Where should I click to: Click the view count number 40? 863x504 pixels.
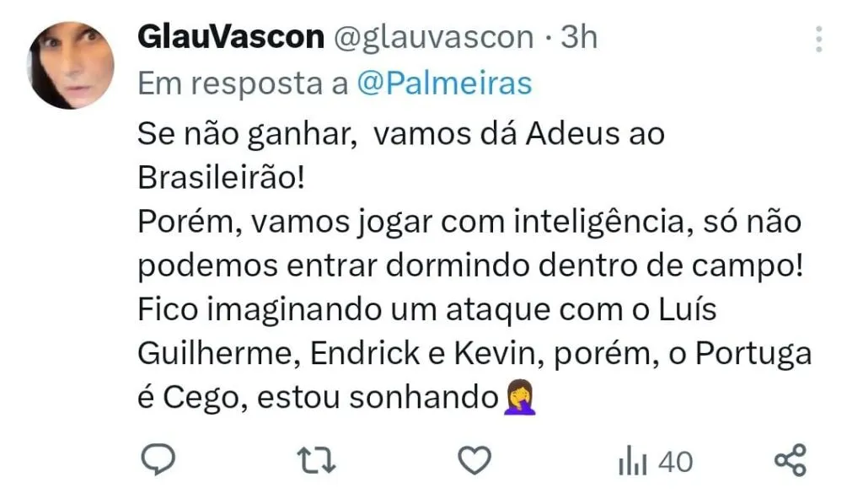pyautogui.click(x=675, y=462)
